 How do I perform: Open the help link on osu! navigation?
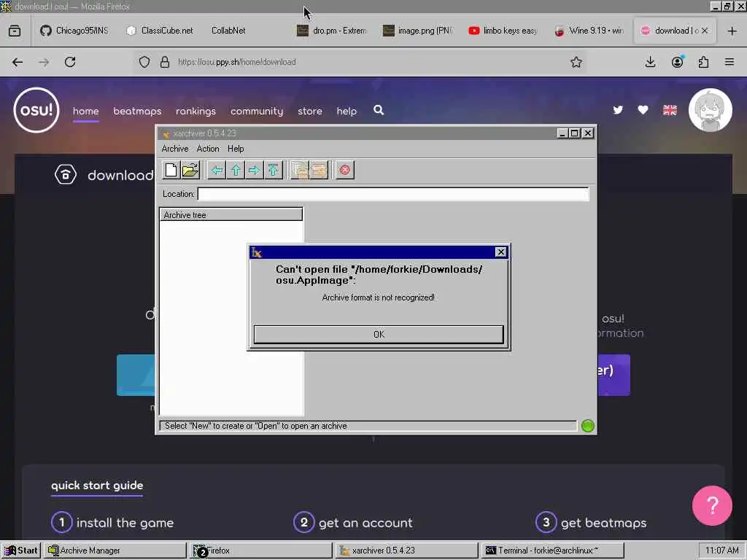pos(347,111)
